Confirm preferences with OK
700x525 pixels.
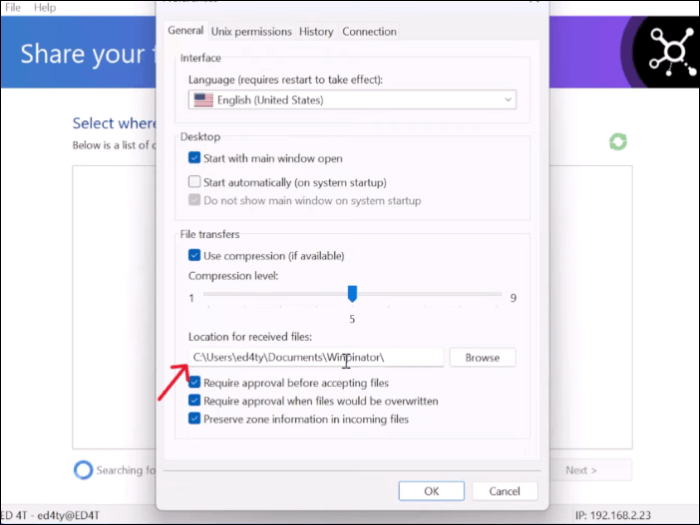click(x=431, y=491)
